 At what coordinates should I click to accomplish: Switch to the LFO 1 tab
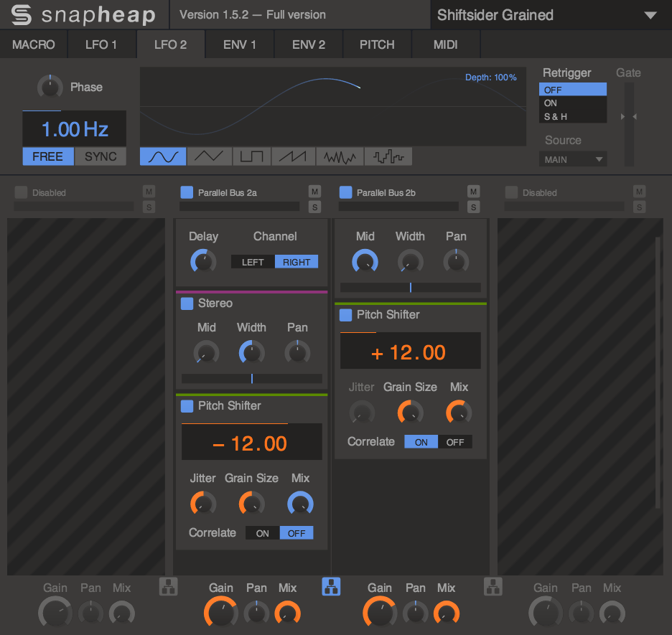click(x=101, y=44)
